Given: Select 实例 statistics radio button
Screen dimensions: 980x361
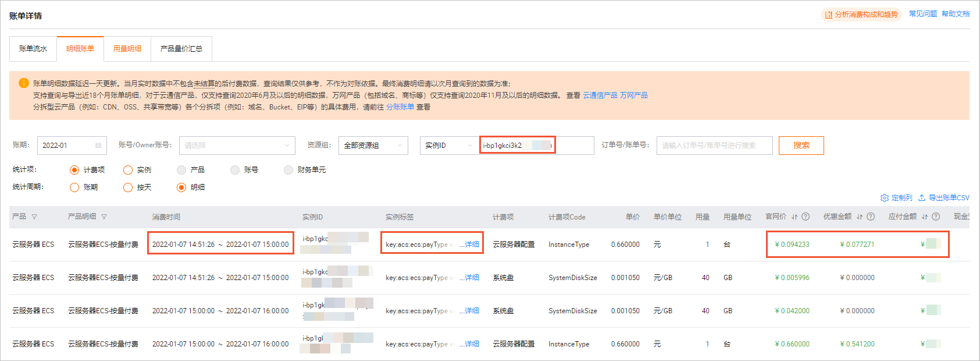Looking at the screenshot, I should click(x=128, y=170).
